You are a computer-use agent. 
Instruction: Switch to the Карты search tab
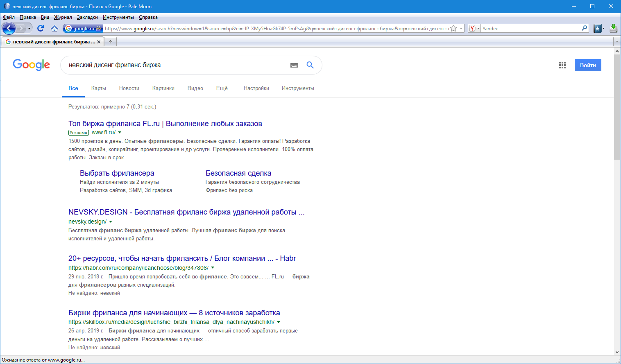[99, 88]
